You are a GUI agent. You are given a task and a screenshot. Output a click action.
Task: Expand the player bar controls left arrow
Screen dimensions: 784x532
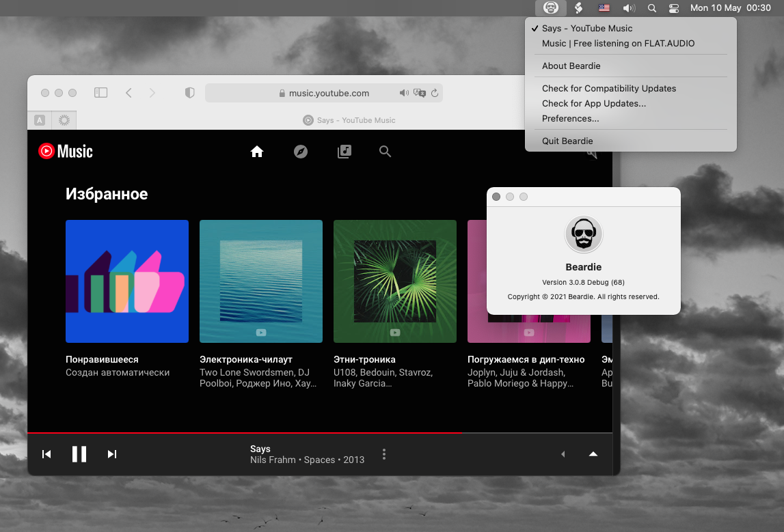click(563, 454)
